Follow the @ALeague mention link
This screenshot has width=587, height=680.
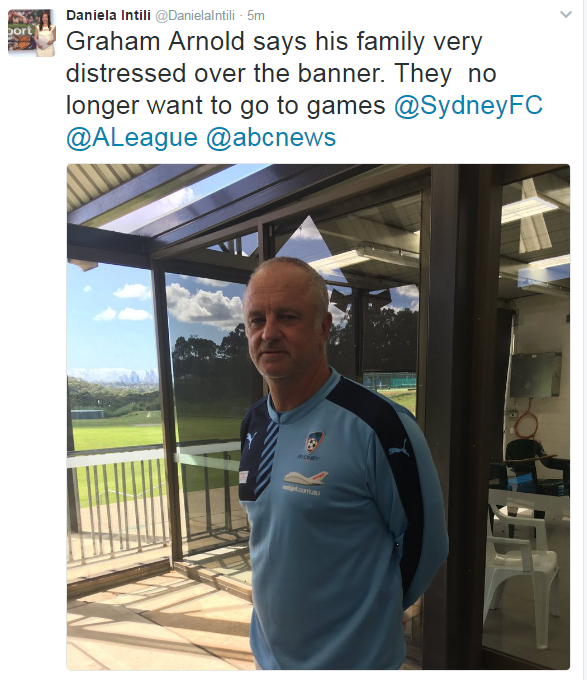click(132, 137)
